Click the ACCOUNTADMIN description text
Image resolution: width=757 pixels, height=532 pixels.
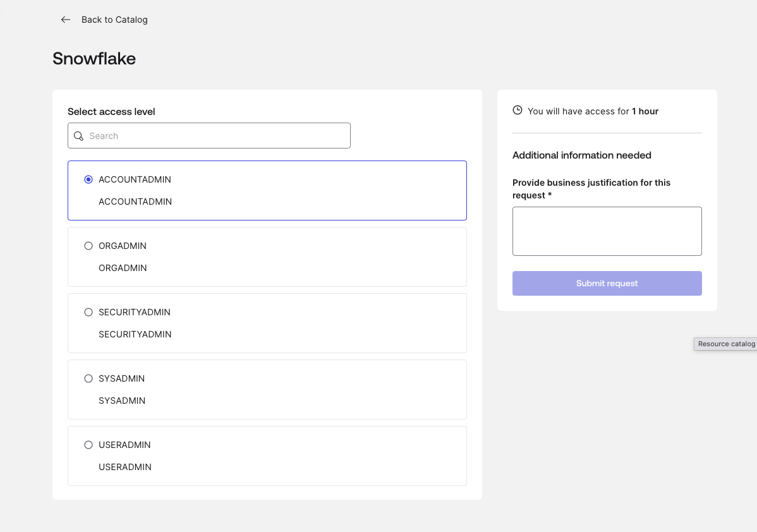135,202
